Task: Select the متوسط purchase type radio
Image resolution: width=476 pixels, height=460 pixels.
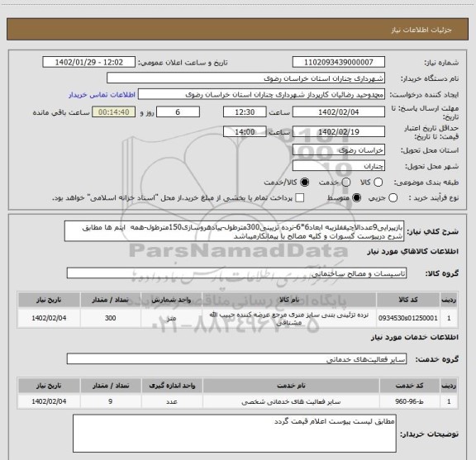Action: click(356, 198)
